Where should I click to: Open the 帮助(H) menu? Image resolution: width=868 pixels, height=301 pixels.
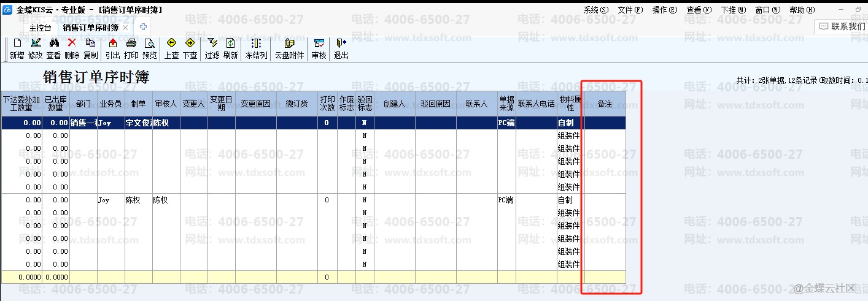pyautogui.click(x=802, y=10)
